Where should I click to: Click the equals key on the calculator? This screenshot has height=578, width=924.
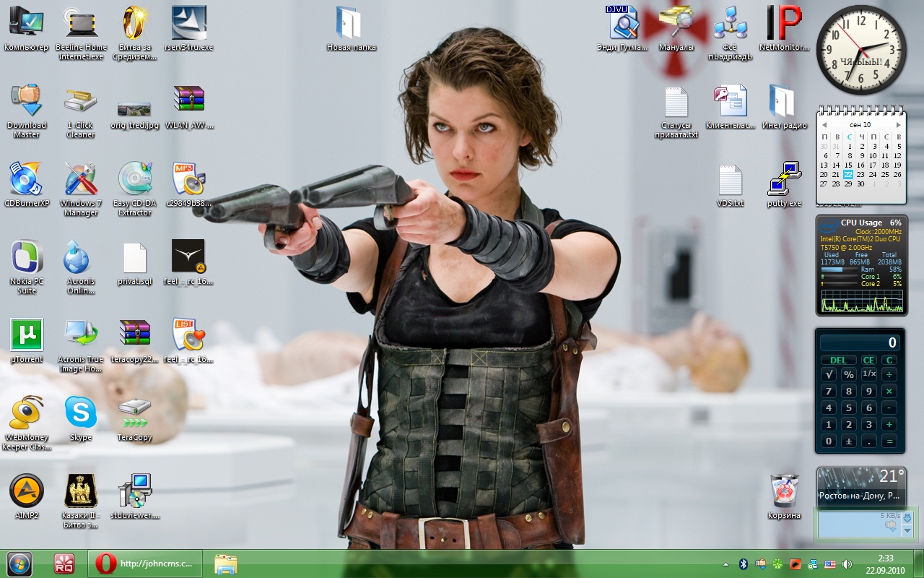[889, 441]
